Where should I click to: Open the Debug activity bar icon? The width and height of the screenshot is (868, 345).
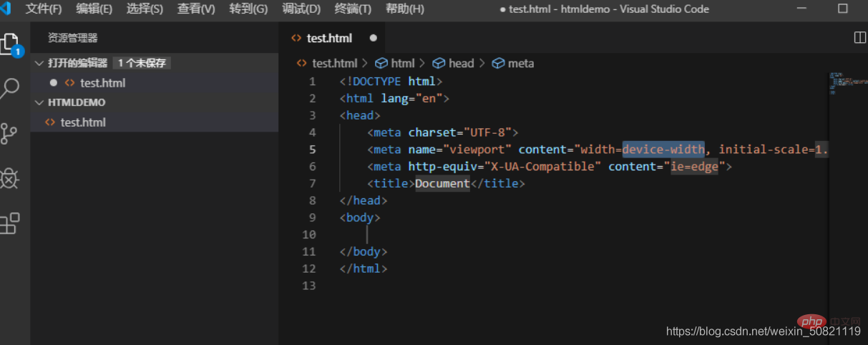click(9, 178)
